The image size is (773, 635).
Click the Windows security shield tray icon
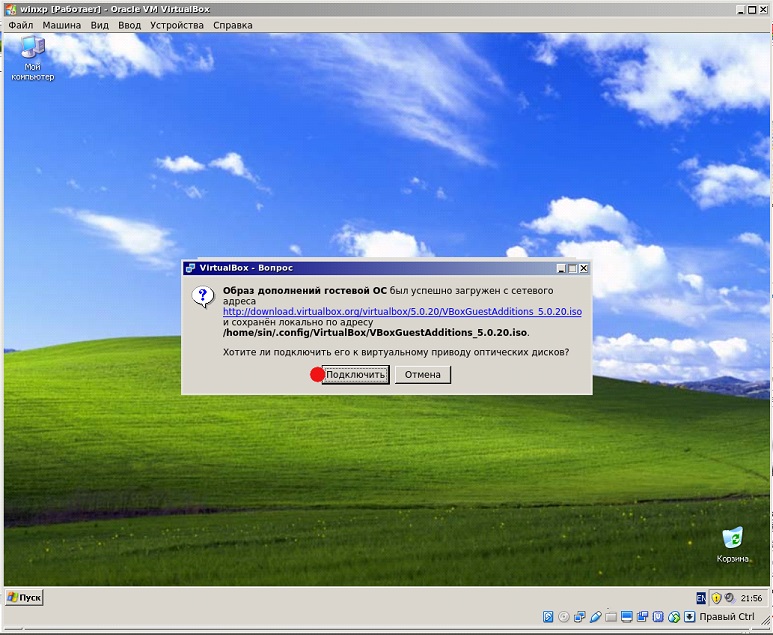pyautogui.click(x=716, y=597)
